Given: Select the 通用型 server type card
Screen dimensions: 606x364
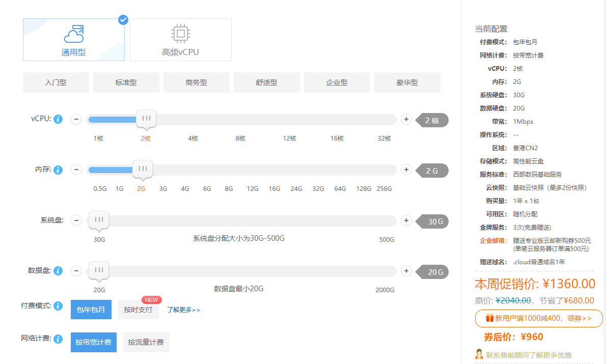Looking at the screenshot, I should pyautogui.click(x=74, y=40).
